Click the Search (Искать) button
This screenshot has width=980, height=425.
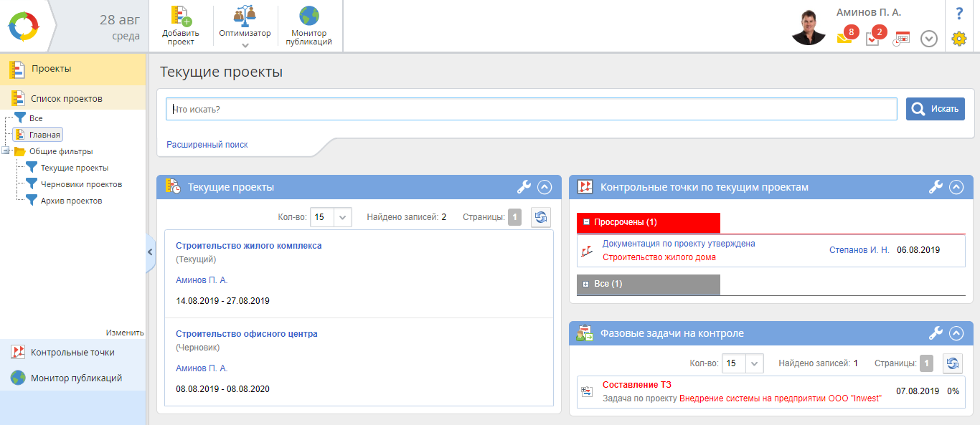point(935,109)
